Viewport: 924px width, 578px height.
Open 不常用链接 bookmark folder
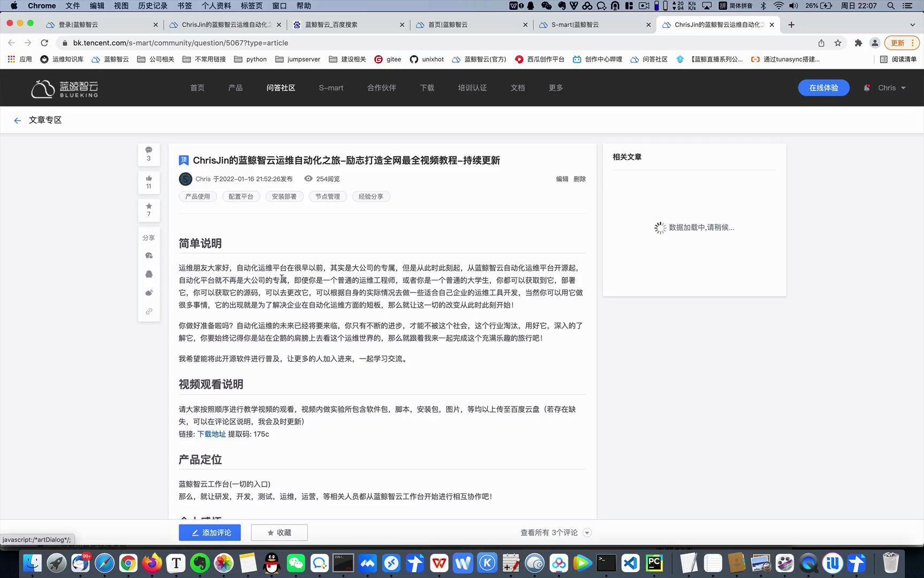click(204, 59)
